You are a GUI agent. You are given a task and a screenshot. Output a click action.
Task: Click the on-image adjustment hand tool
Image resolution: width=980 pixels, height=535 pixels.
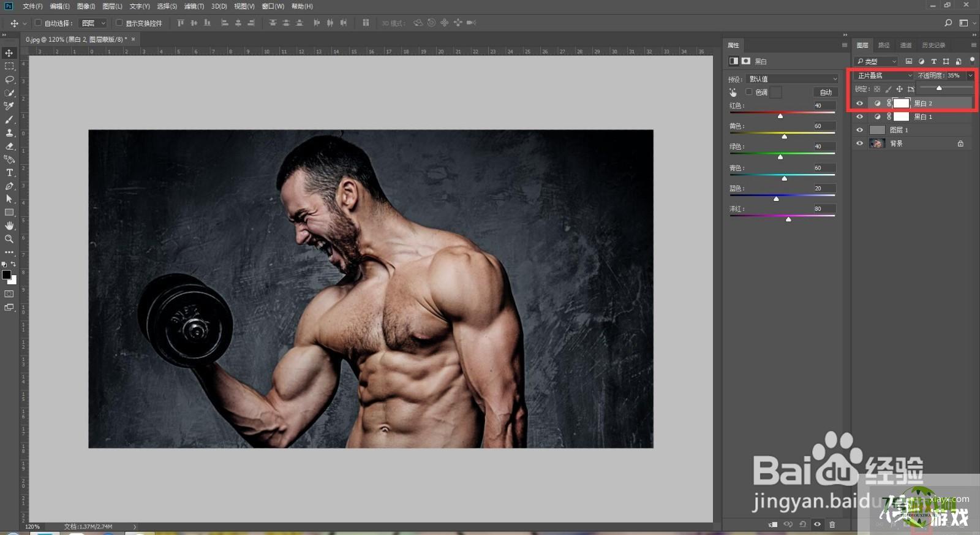733,92
